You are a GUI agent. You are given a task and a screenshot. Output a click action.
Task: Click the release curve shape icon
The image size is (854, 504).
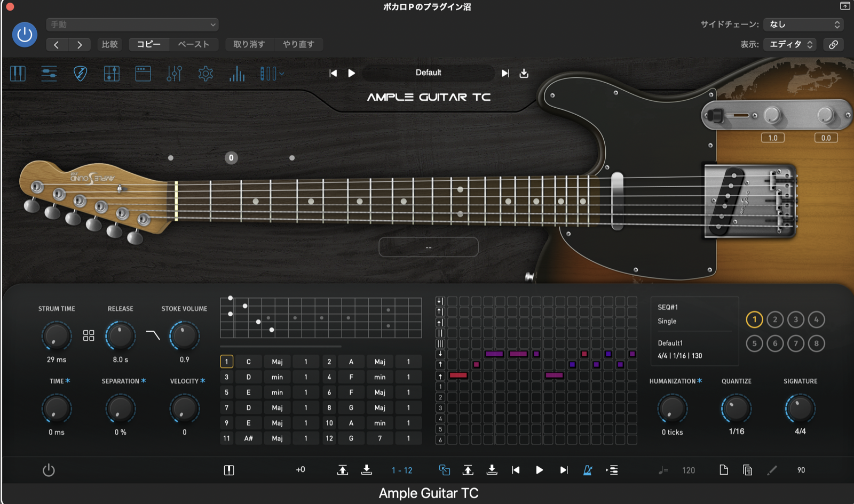click(153, 335)
